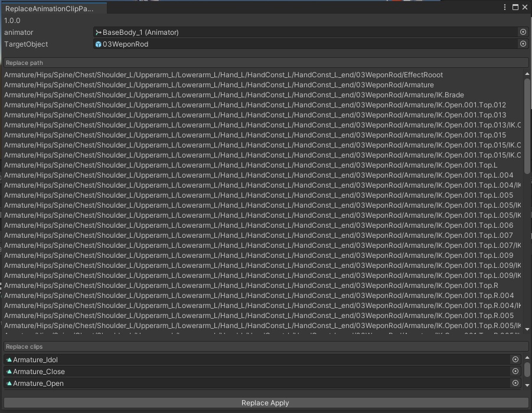This screenshot has height=413, width=532.
Task: Open the object picker for the animator field
Action: (523, 32)
